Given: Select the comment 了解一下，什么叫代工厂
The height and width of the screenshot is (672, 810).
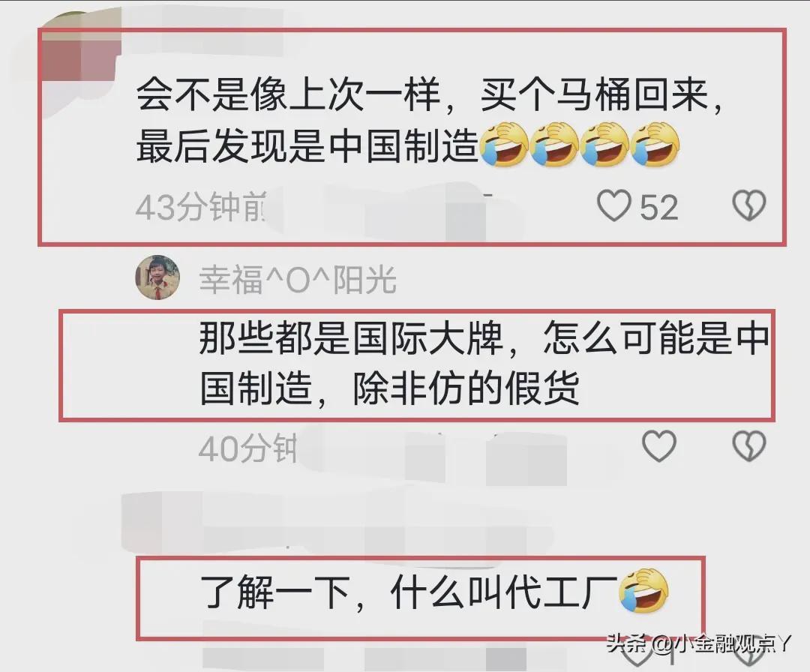Looking at the screenshot, I should coord(434,592).
